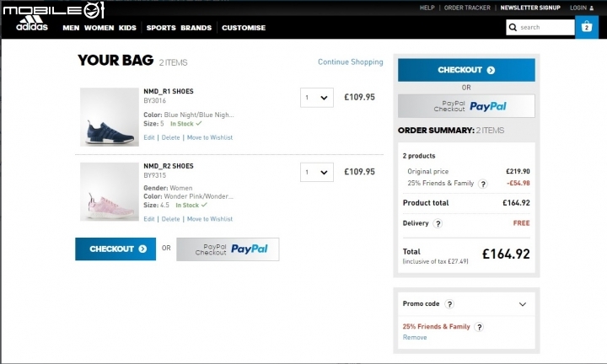The width and height of the screenshot is (607, 364).
Task: Click the NMD_R2 SHOES product title
Action: point(169,166)
